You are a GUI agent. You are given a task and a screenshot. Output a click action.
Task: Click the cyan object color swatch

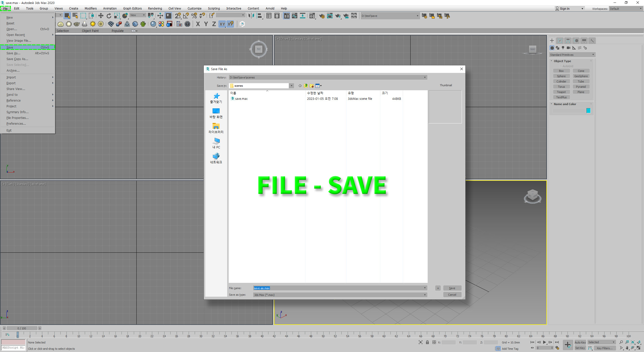coord(588,111)
